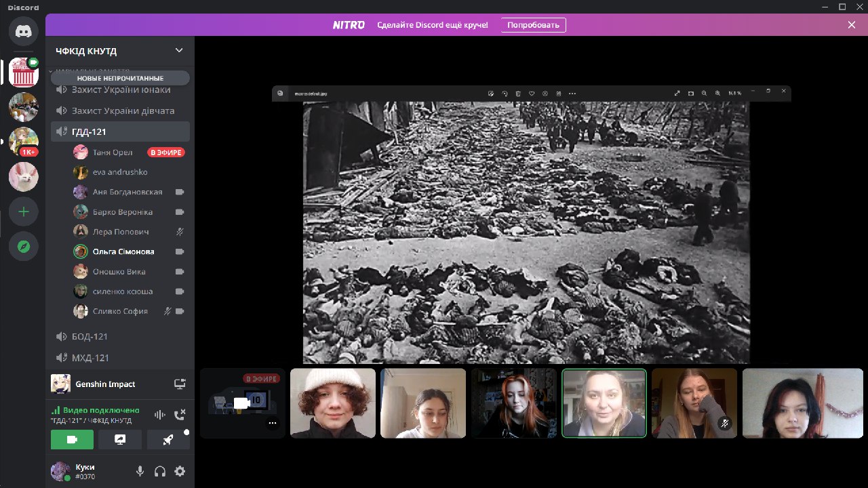Expand ЧФКІД КНУТД server menu
Image resolution: width=868 pixels, height=488 pixels.
tap(179, 50)
